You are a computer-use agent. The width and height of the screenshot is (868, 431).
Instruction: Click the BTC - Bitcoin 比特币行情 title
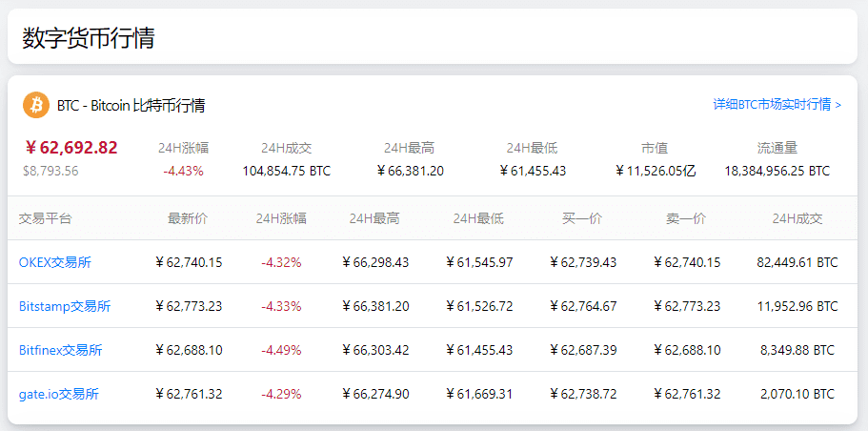click(131, 105)
